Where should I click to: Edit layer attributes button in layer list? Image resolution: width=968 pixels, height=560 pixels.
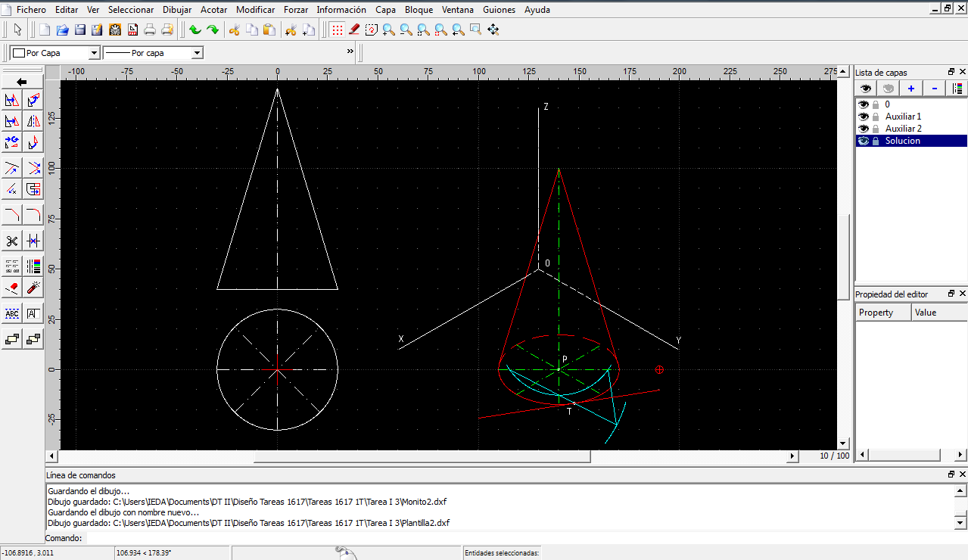click(x=957, y=89)
